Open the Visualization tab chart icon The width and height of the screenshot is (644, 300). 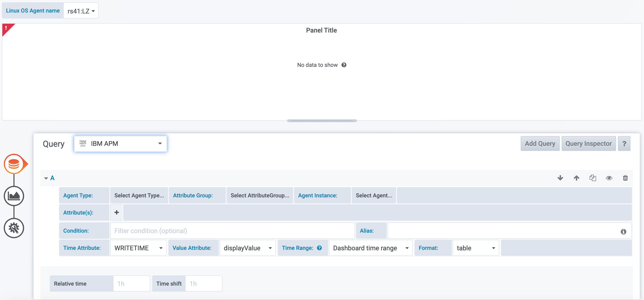tap(14, 196)
